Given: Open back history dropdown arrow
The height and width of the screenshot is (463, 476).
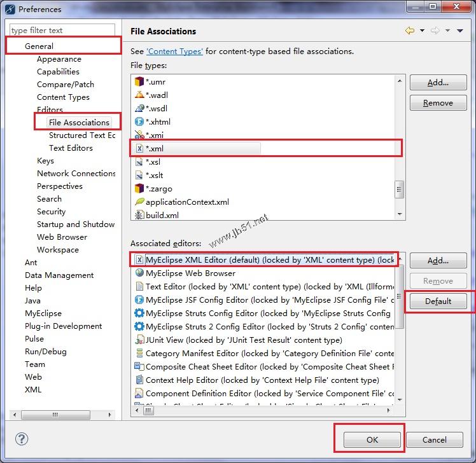Looking at the screenshot, I should click(x=421, y=31).
